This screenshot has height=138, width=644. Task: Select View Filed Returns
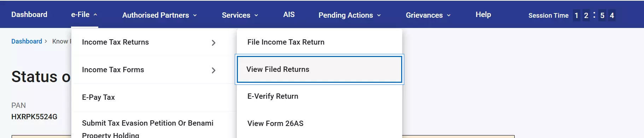[x=320, y=69]
